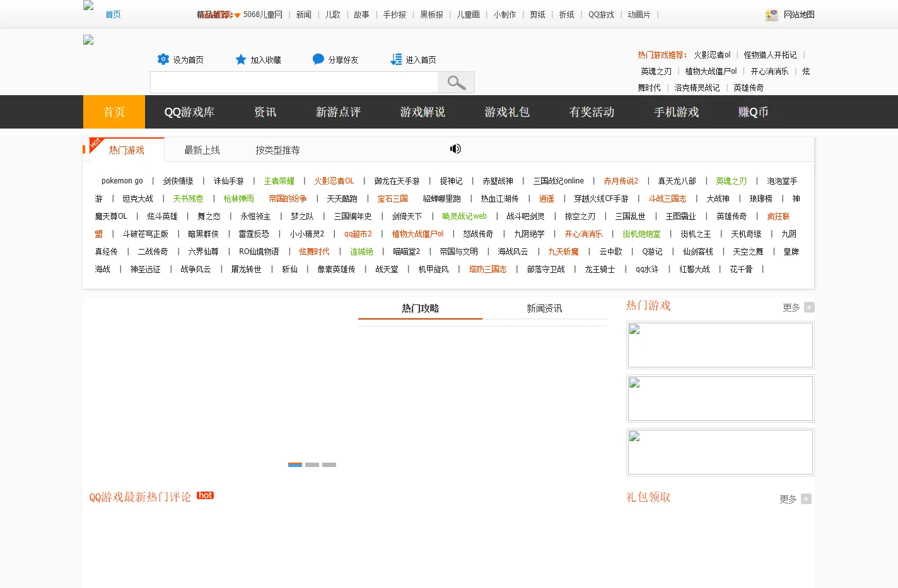Open the 坦克大战 game link

pos(137,199)
